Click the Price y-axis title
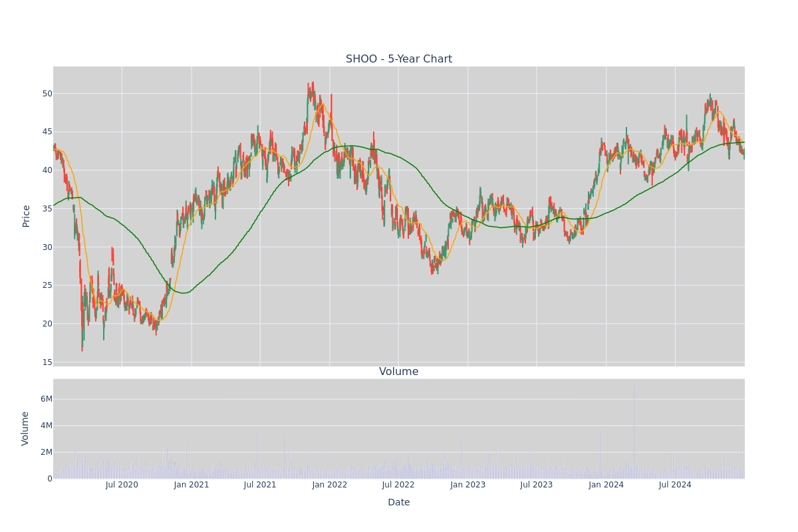This screenshot has width=798, height=532. 27,216
